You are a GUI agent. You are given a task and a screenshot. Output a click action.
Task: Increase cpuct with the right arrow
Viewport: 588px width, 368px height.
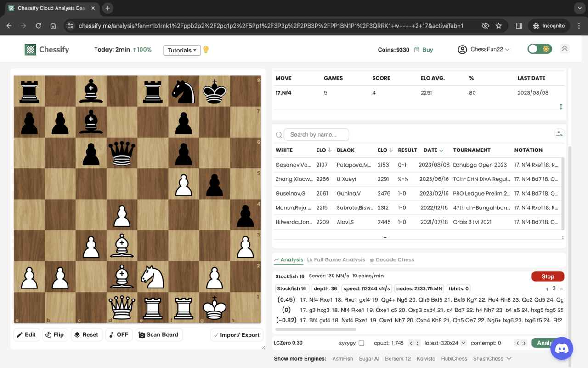417,343
